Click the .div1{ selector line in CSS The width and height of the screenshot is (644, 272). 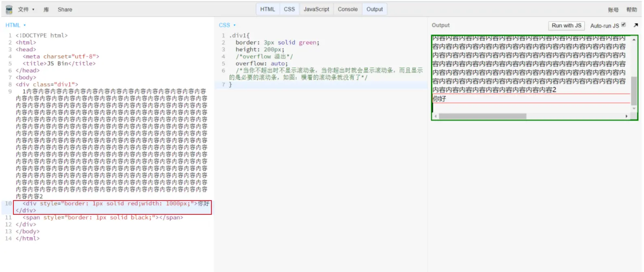coord(239,35)
